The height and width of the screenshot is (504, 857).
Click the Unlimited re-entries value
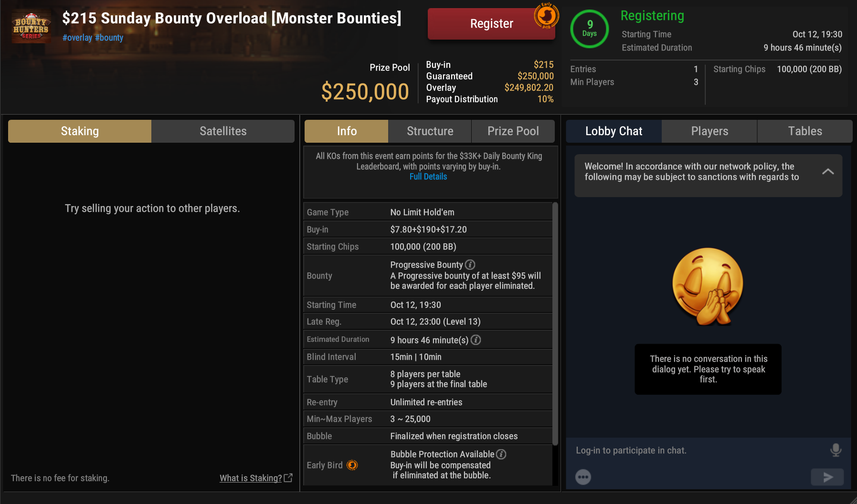point(426,402)
